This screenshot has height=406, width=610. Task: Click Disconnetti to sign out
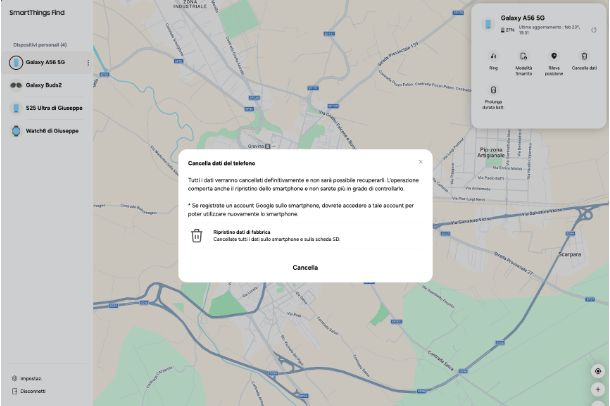coord(28,391)
